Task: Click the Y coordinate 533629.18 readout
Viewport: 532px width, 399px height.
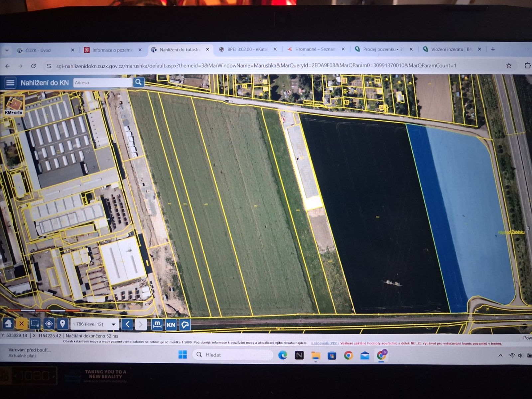Action: coord(14,335)
